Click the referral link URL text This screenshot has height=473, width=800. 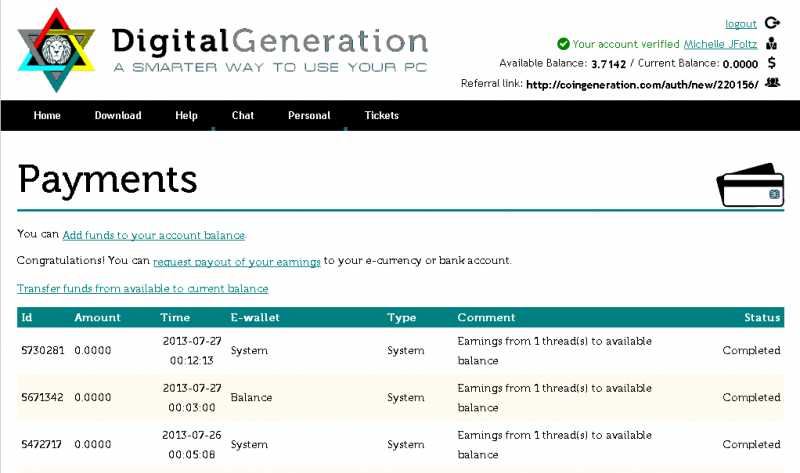641,83
